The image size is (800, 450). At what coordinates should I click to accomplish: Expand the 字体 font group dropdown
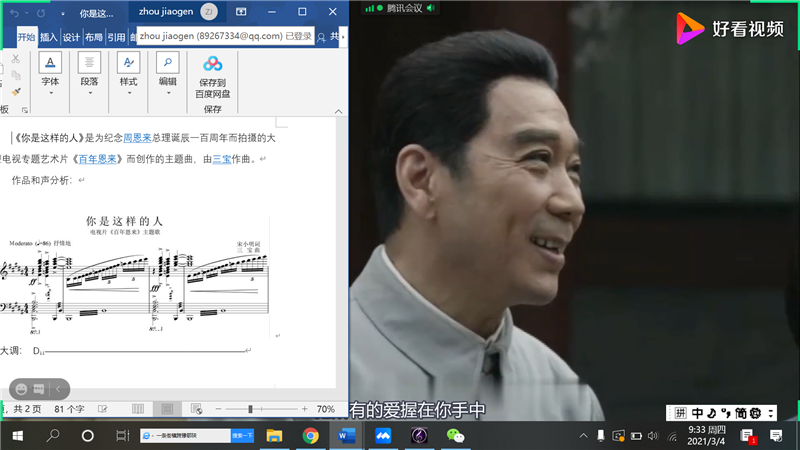[50, 92]
